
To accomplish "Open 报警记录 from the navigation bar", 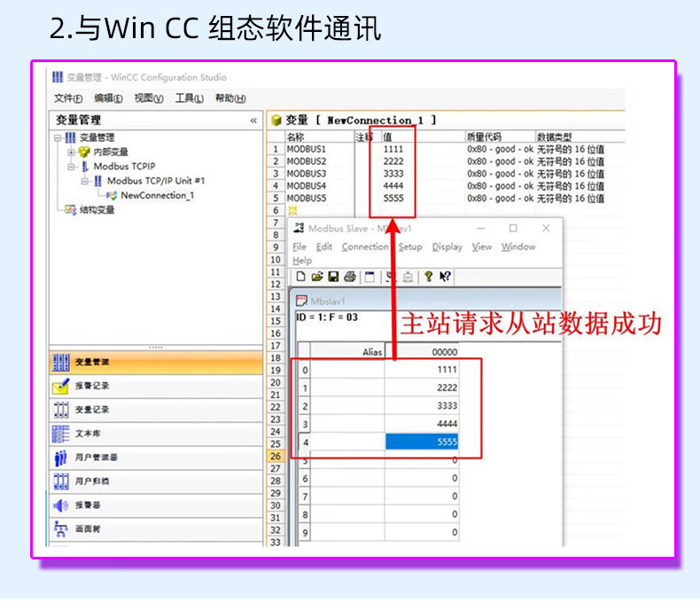I will [x=92, y=387].
